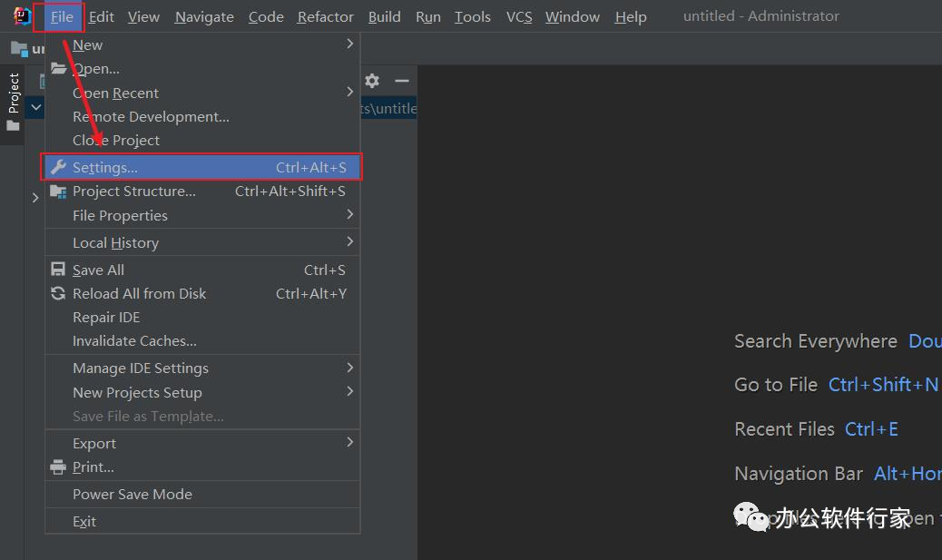Open the Window menu
942x560 pixels.
[573, 17]
